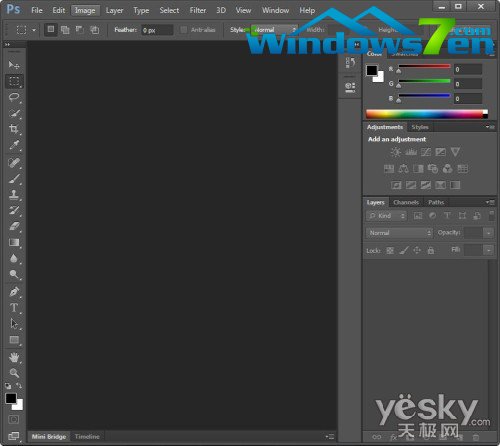Choose Intersect with selection mode
Screen dimensions: 500x446
[x=95, y=30]
